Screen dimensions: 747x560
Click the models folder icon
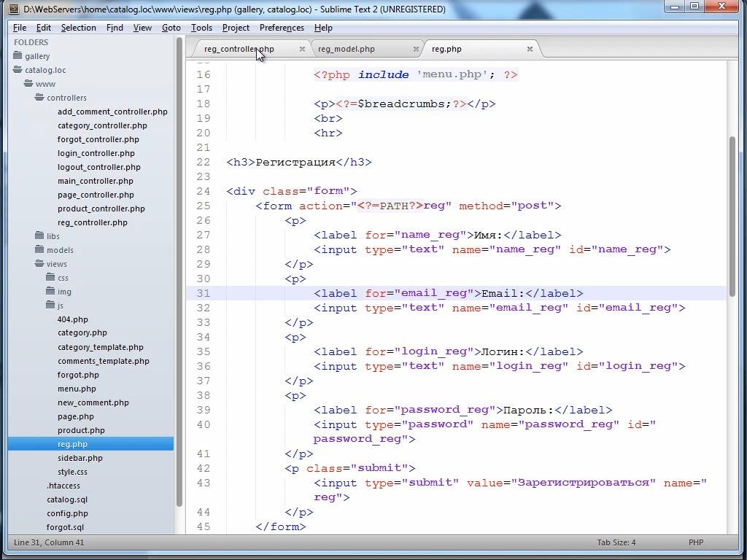coord(39,249)
